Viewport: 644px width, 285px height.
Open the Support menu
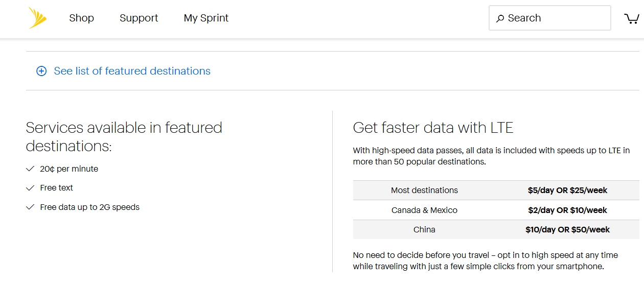[139, 18]
